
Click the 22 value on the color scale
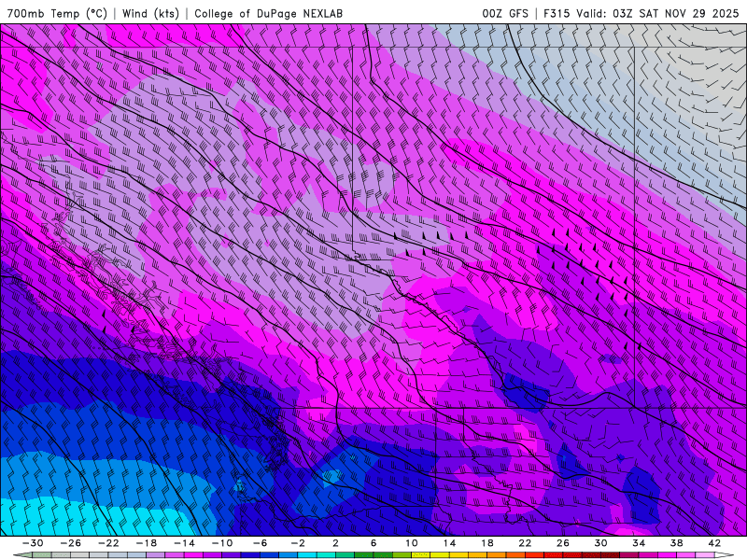click(525, 543)
